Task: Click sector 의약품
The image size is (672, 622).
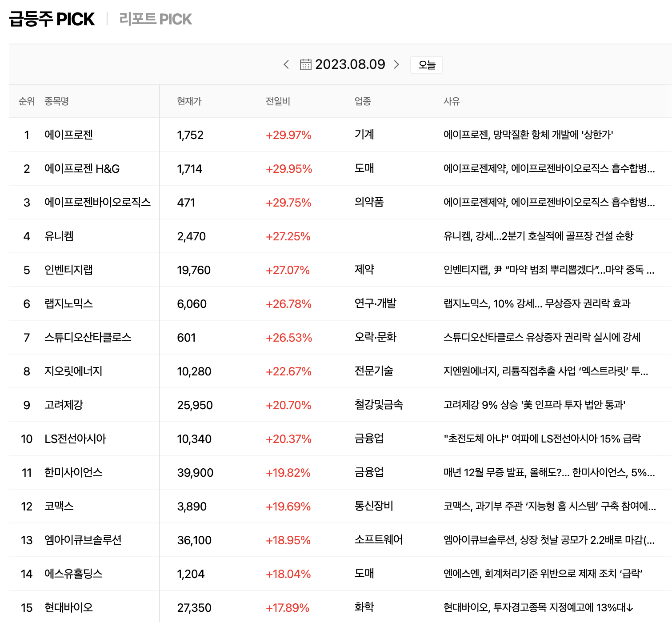Action: point(369,202)
